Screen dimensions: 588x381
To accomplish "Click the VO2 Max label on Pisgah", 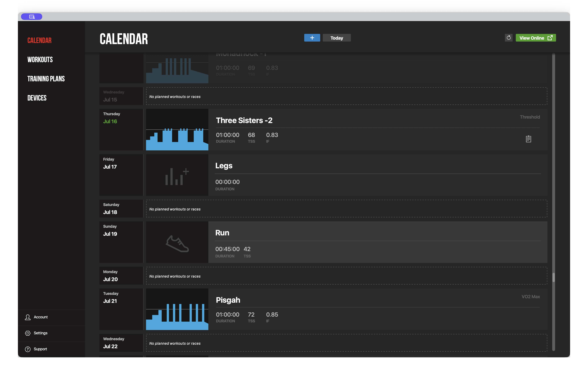I will [531, 297].
